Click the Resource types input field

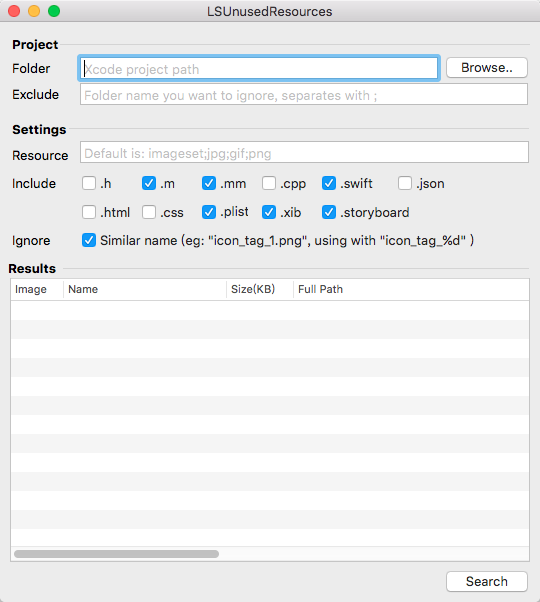pos(304,152)
